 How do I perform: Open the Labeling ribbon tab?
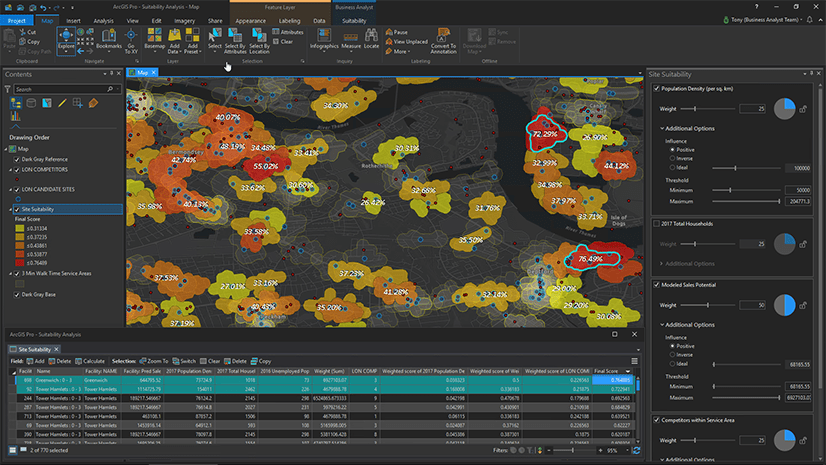[289, 21]
